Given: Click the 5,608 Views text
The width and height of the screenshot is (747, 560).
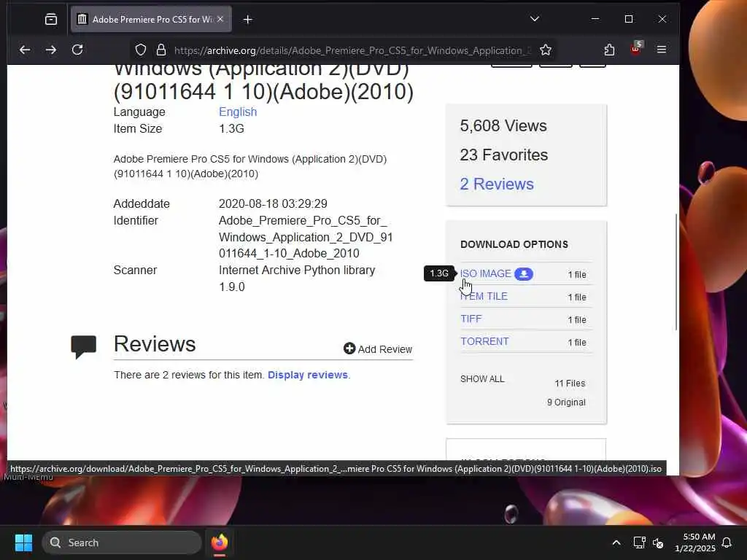Looking at the screenshot, I should click(x=503, y=125).
